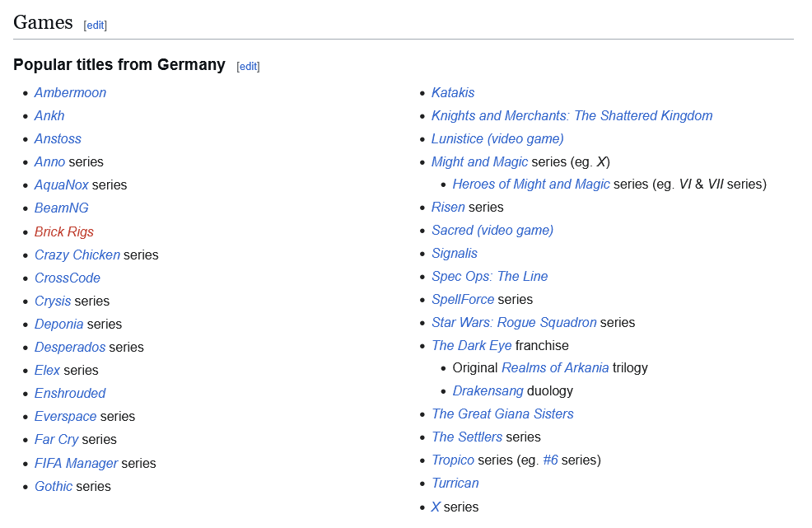Visit the Spec Ops: The Line link

coord(490,276)
